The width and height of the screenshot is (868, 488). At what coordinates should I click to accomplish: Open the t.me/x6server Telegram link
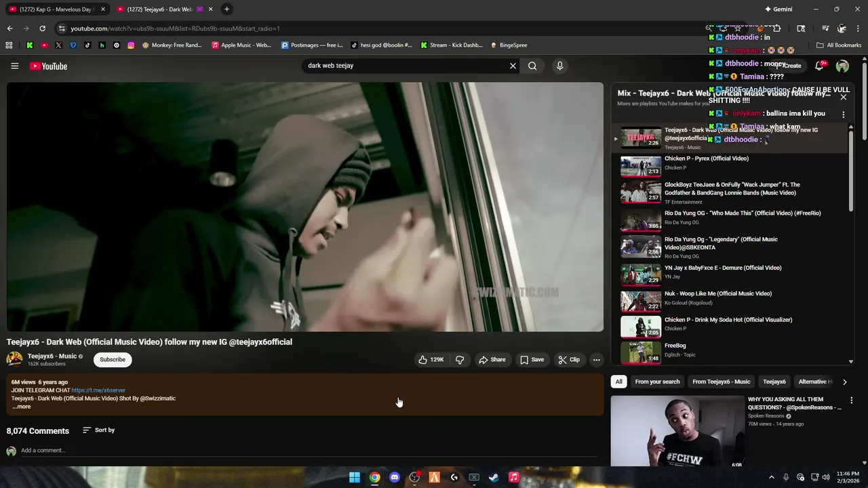[98, 390]
